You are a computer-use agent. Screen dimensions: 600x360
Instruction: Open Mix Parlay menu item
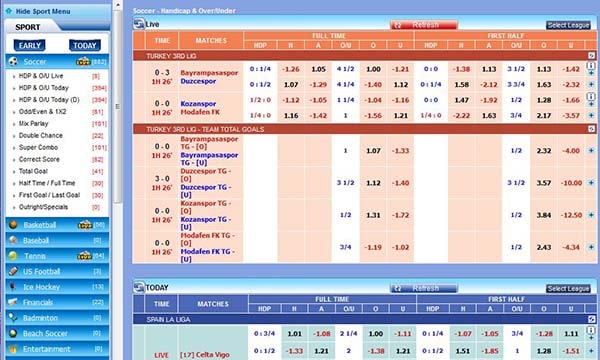click(x=34, y=124)
